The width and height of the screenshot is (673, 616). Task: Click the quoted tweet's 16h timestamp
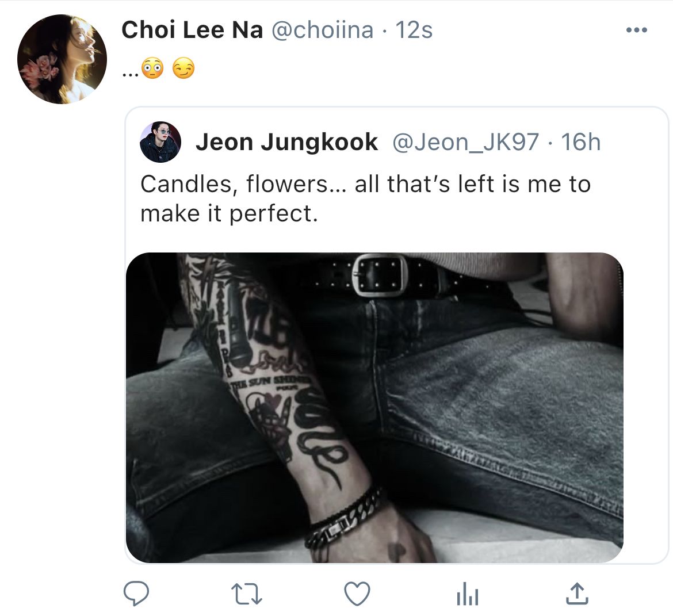pos(580,142)
